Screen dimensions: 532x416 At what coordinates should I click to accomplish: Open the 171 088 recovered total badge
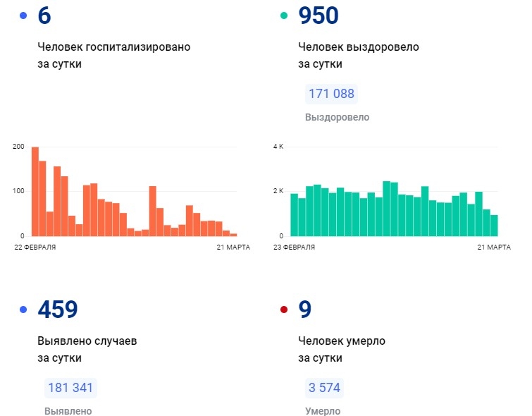331,94
